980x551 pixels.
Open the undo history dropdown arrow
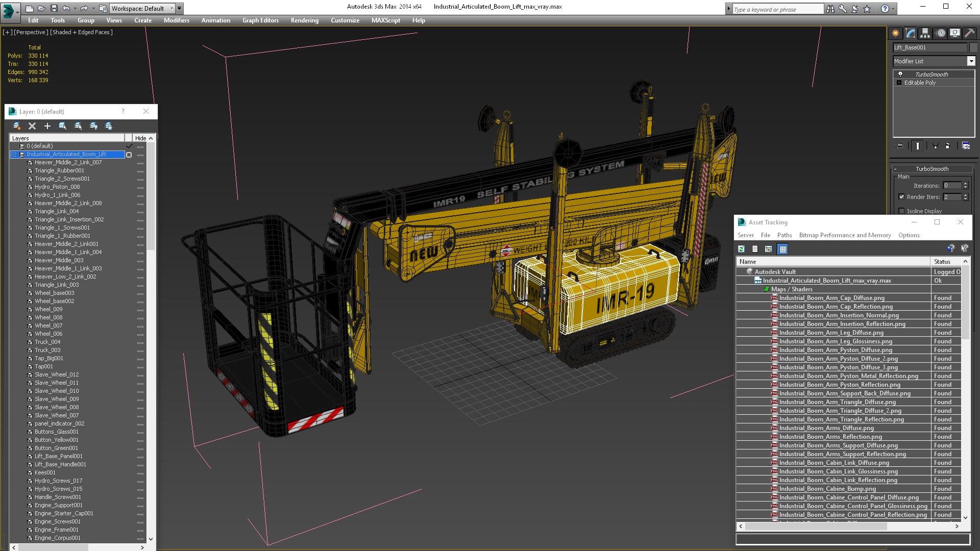(x=75, y=9)
